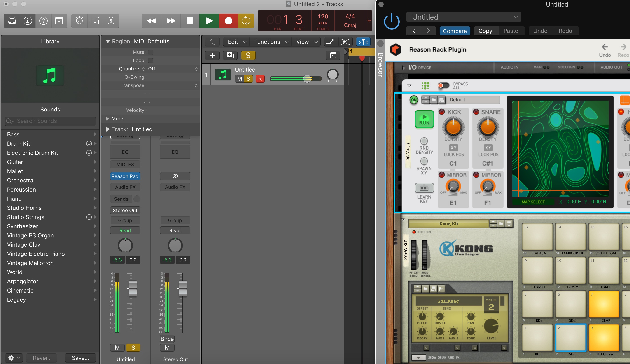Open the Inspector info icon
The width and height of the screenshot is (630, 364).
28,21
